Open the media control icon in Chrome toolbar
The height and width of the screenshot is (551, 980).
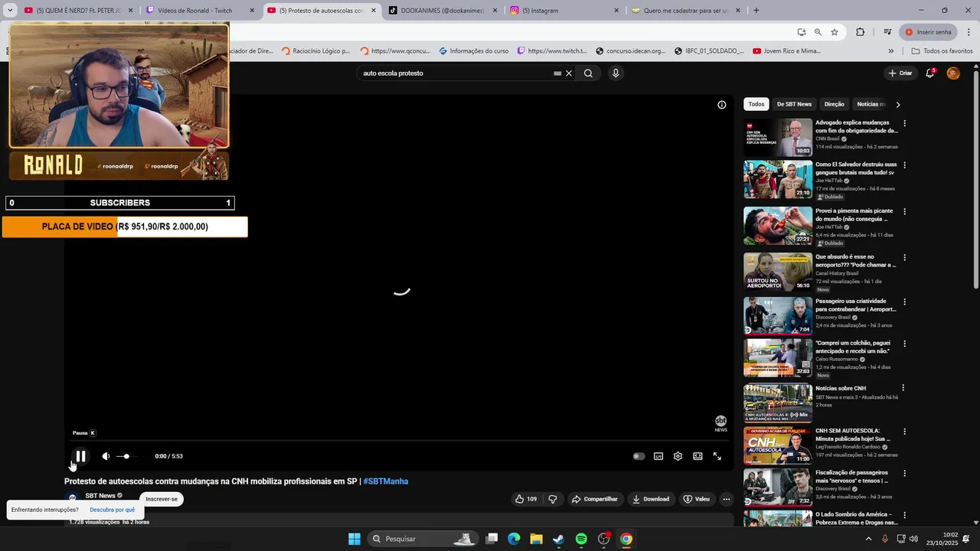pyautogui.click(x=887, y=32)
